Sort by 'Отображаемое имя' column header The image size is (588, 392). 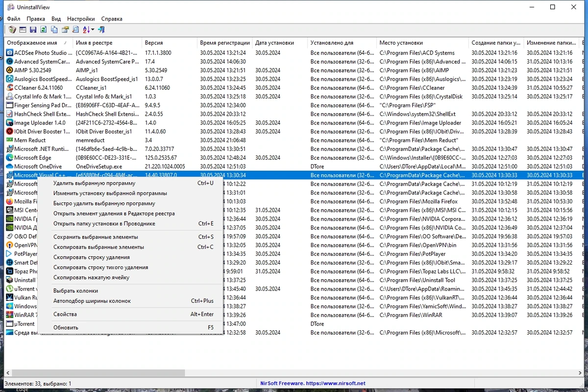pyautogui.click(x=38, y=43)
